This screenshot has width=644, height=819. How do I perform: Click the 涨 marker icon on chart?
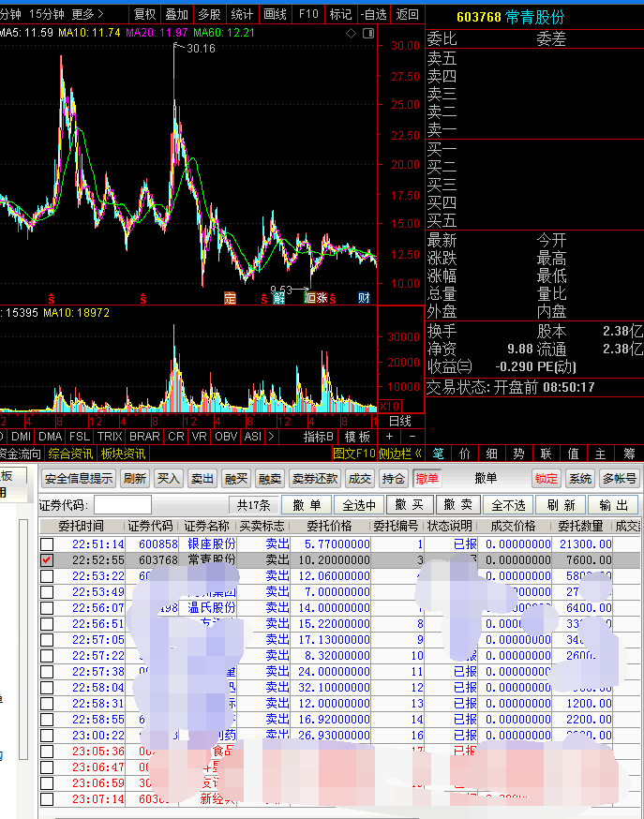322,298
